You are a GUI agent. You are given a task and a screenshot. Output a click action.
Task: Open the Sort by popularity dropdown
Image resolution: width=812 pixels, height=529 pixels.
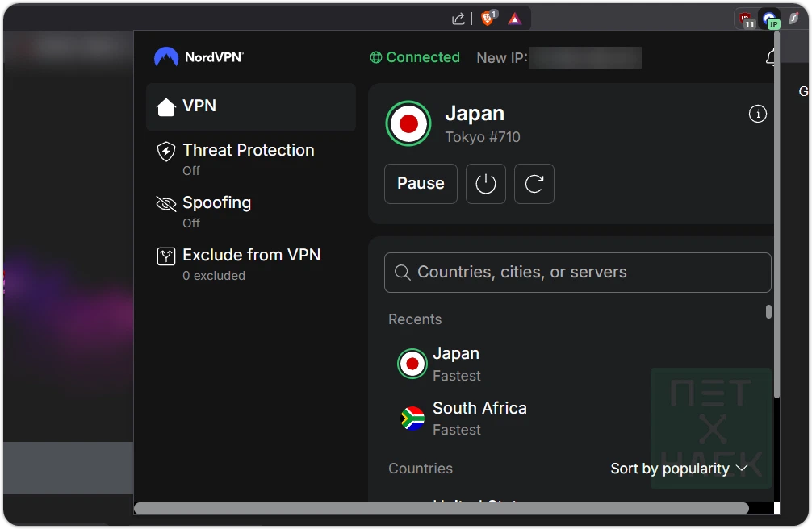pyautogui.click(x=679, y=468)
